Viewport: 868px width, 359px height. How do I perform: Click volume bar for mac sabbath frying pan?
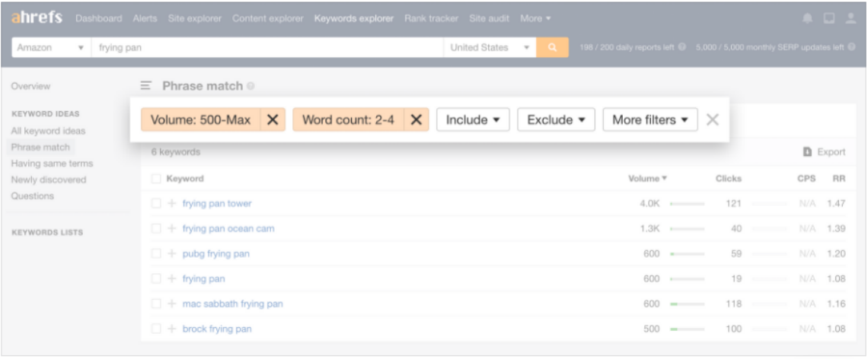click(x=687, y=304)
